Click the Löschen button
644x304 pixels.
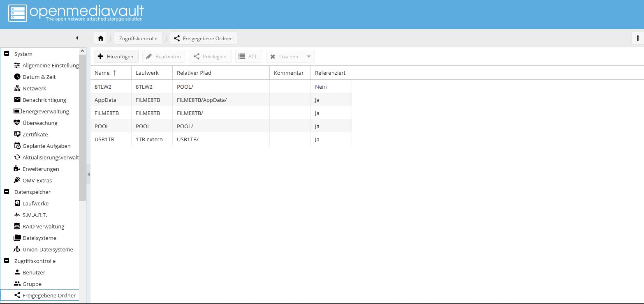tap(285, 56)
